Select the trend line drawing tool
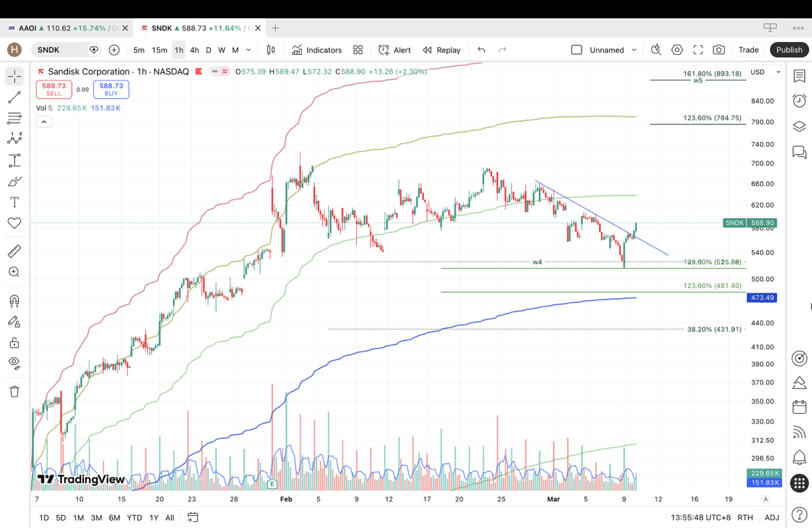Image resolution: width=812 pixels, height=528 pixels. coord(14,98)
